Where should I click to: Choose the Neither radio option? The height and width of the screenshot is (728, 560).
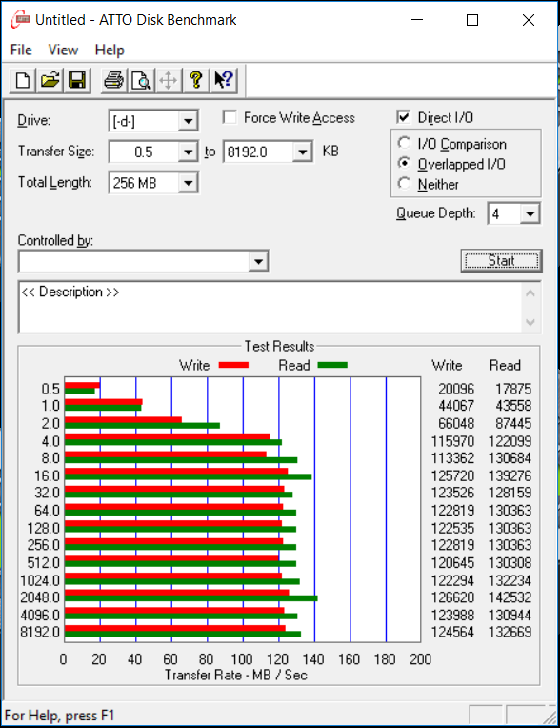pyautogui.click(x=404, y=183)
